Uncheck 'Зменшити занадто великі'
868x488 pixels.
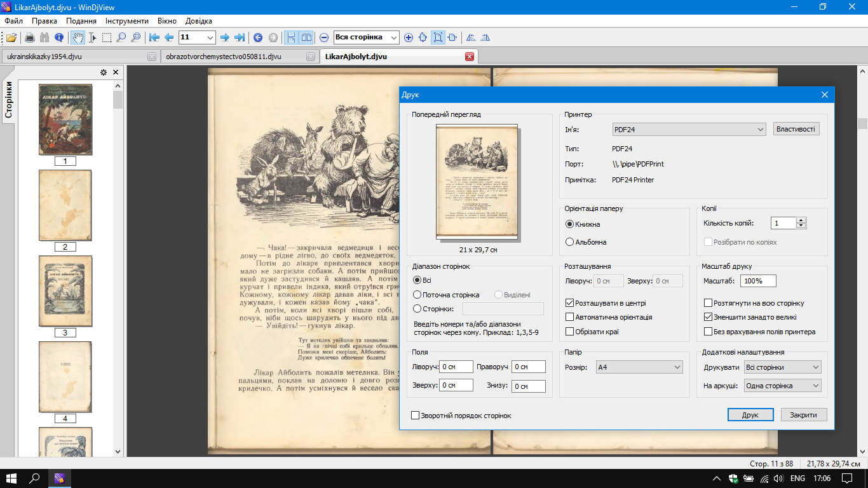pos(709,317)
